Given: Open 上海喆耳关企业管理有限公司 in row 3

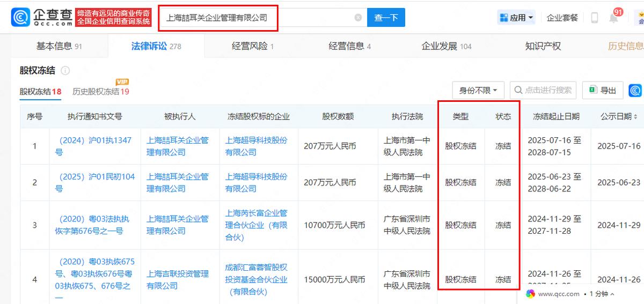Looking at the screenshot, I should [178, 225].
